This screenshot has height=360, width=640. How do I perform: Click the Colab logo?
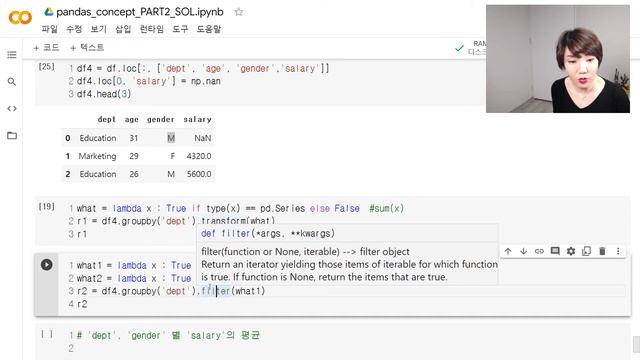20,17
